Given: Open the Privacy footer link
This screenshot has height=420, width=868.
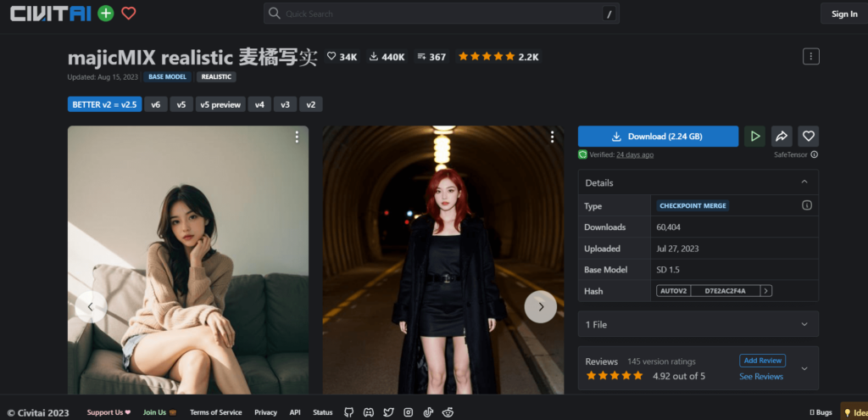Looking at the screenshot, I should 265,412.
